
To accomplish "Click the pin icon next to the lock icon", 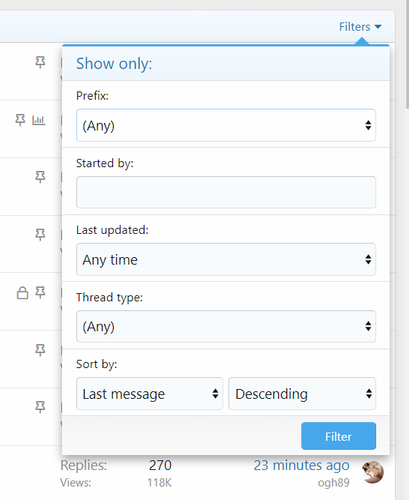I will click(40, 292).
